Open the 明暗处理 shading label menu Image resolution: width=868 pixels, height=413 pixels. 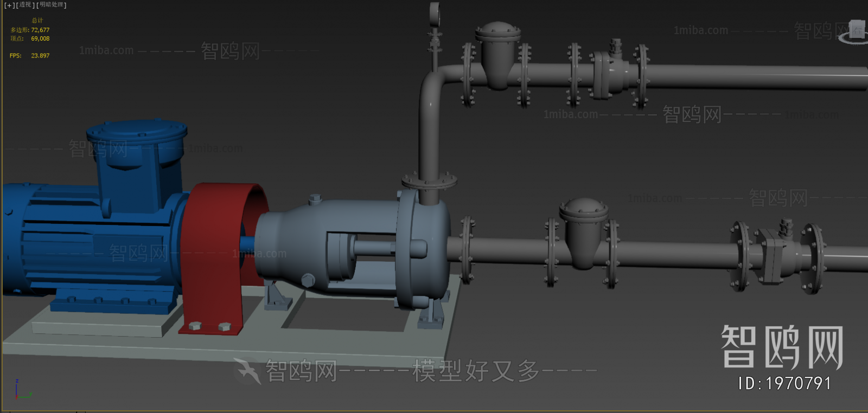tap(52, 5)
